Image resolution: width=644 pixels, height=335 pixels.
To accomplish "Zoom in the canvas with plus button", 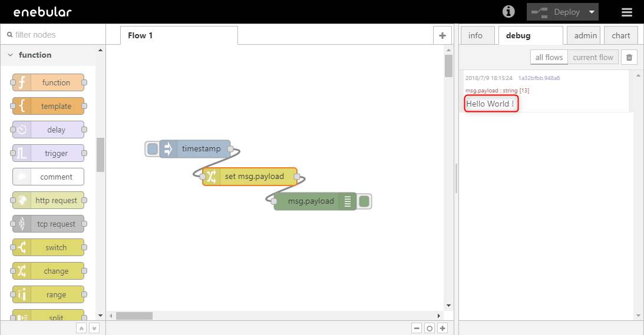I will coord(442,328).
